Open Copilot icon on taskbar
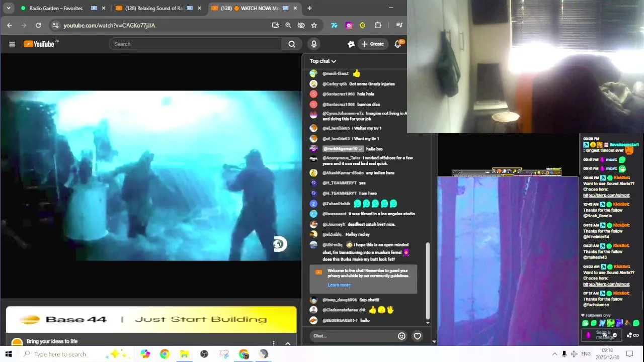Viewport: 644px width, 362px height. pyautogui.click(x=145, y=354)
